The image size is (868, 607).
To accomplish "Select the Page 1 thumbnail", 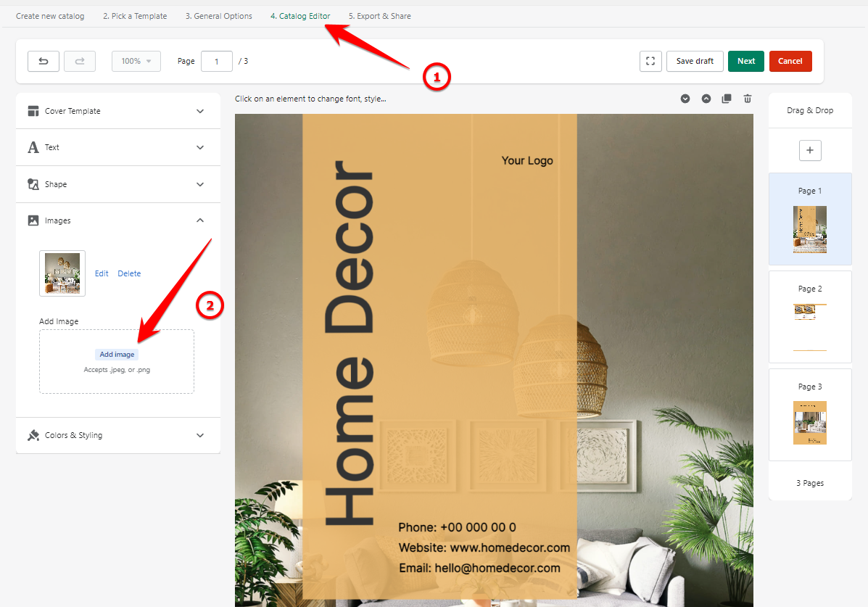I will tap(810, 229).
